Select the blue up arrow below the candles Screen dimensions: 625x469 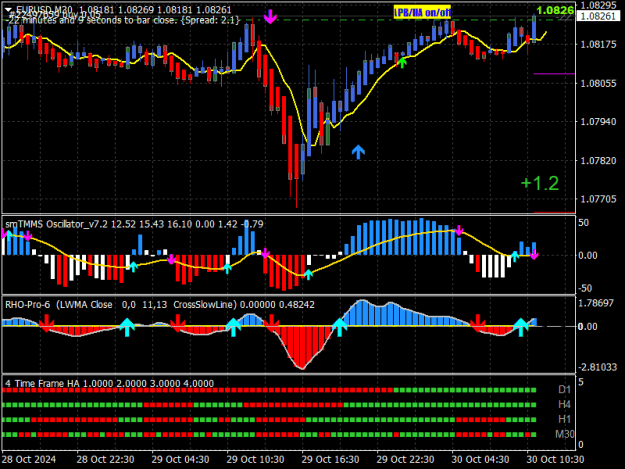tap(358, 152)
